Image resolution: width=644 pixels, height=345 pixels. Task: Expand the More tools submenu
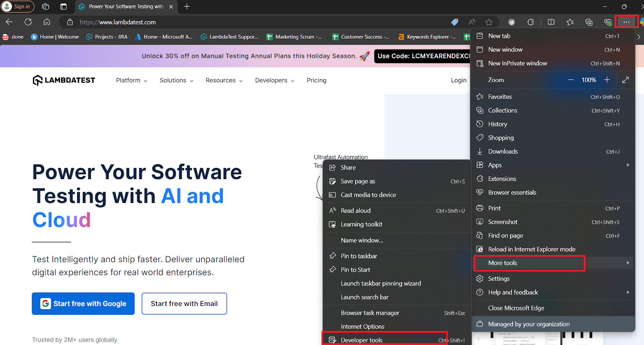point(553,263)
